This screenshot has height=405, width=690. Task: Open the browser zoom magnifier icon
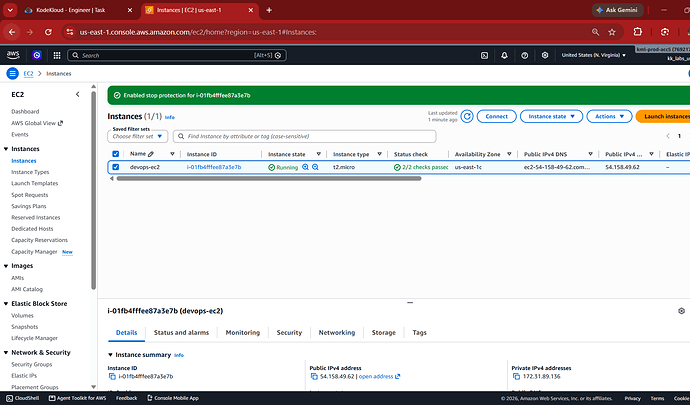[x=595, y=32]
